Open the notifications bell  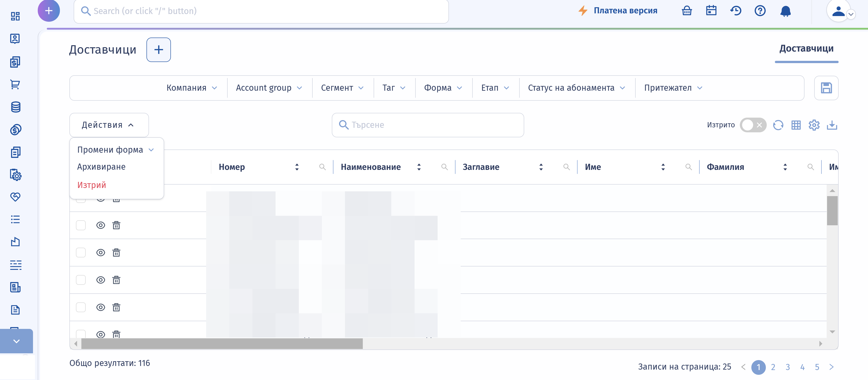785,11
